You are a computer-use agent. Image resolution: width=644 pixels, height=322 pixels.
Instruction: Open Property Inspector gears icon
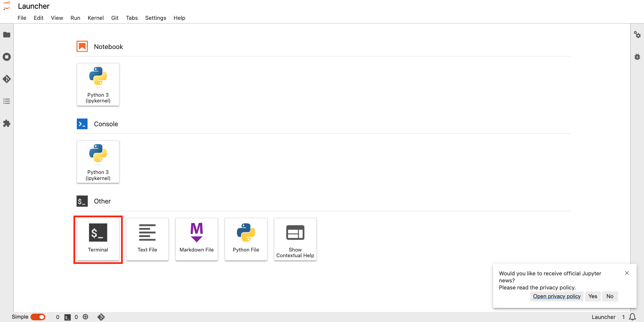click(637, 35)
